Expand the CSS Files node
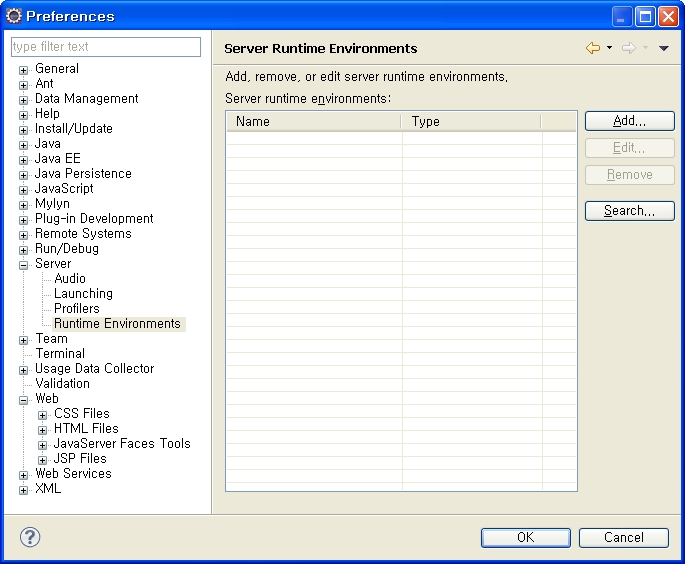Screen dimensions: 685x564 tap(42, 415)
